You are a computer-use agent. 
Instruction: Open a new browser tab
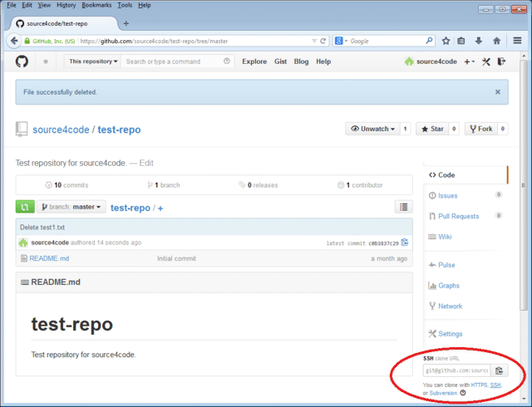(x=126, y=23)
